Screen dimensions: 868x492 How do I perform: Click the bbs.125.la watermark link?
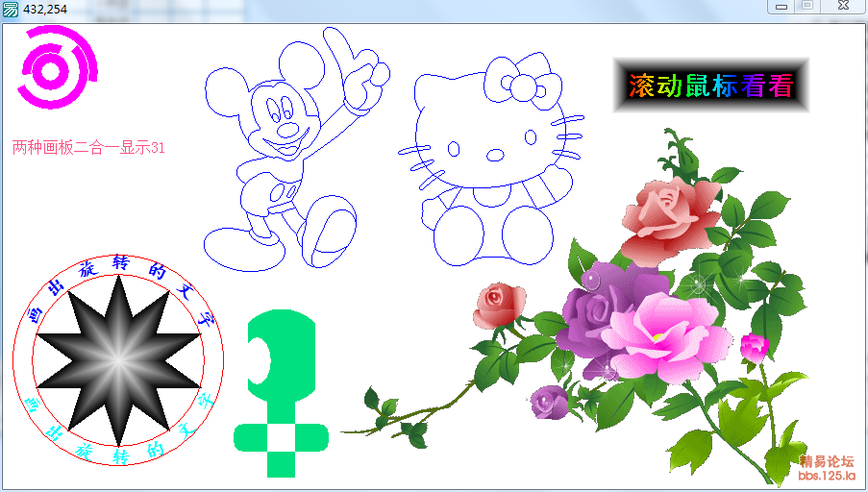click(826, 476)
